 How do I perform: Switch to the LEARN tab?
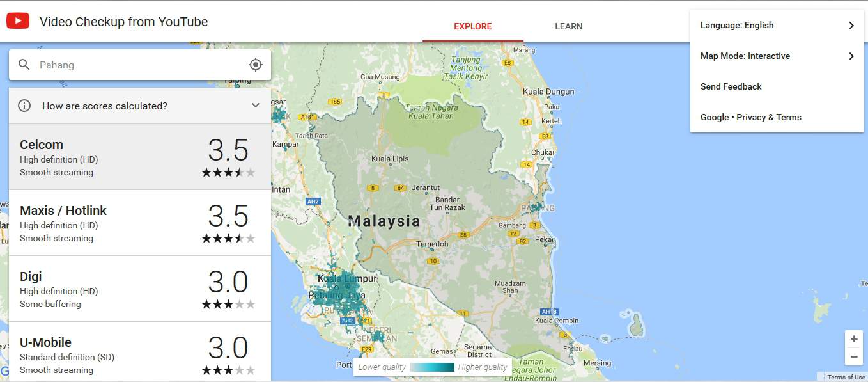569,26
